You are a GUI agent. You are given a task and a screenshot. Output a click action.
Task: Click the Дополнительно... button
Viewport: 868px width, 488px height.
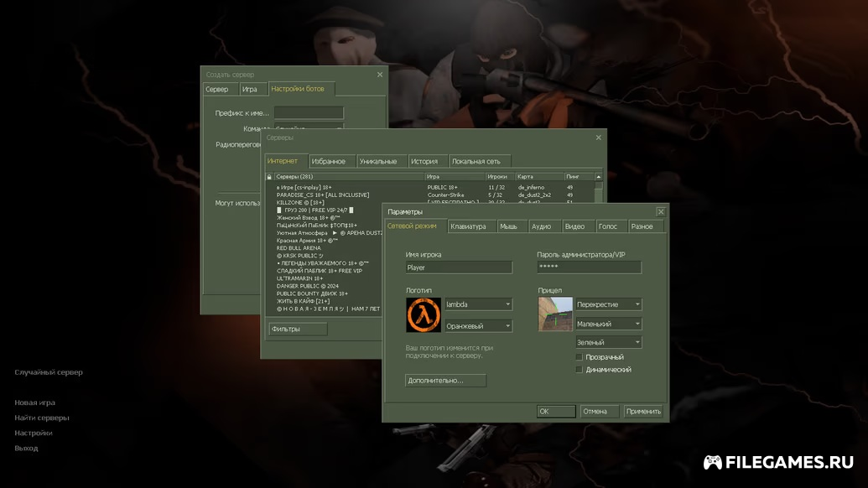click(x=445, y=381)
